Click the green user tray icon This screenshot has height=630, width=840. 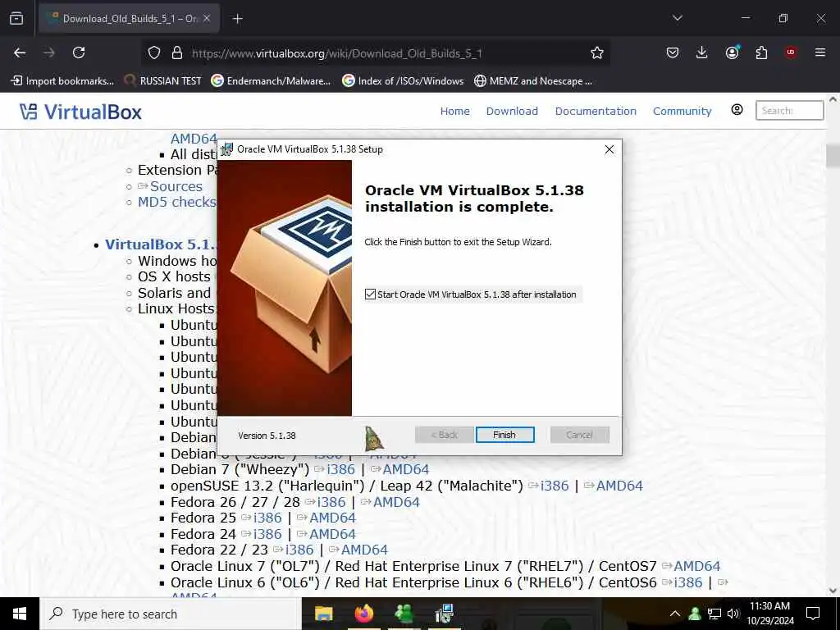tap(695, 614)
